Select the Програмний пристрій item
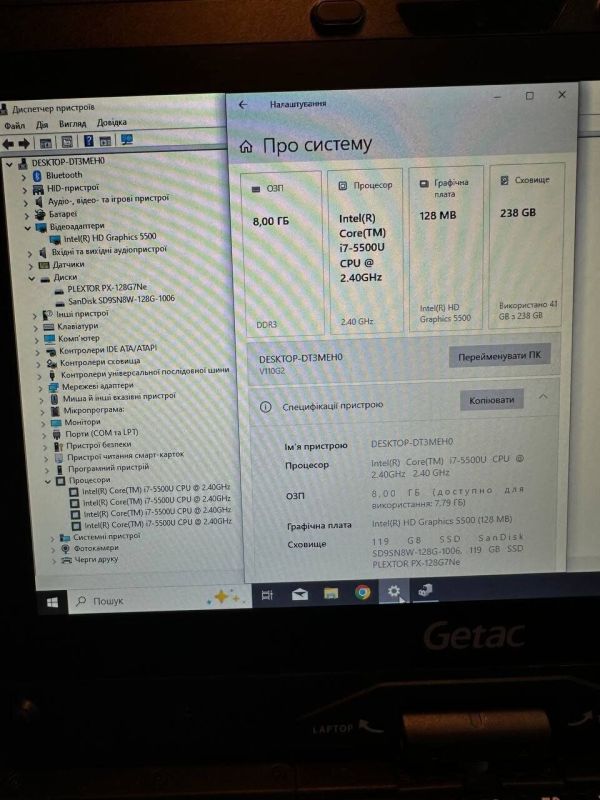 (x=109, y=467)
